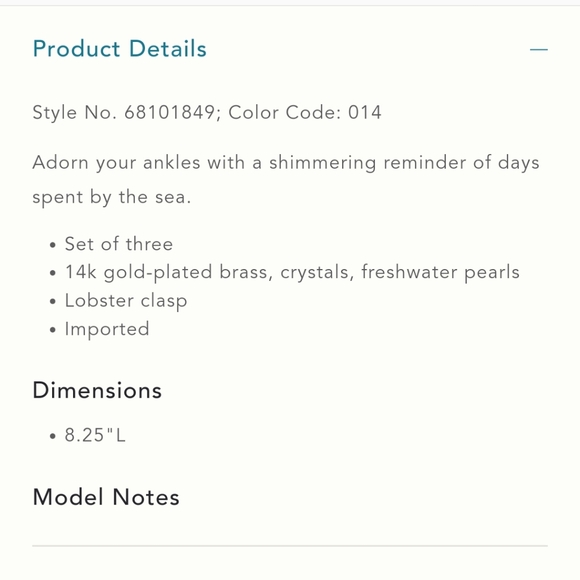
Task: Select the Style No. 68101849 text line
Action: (x=207, y=112)
